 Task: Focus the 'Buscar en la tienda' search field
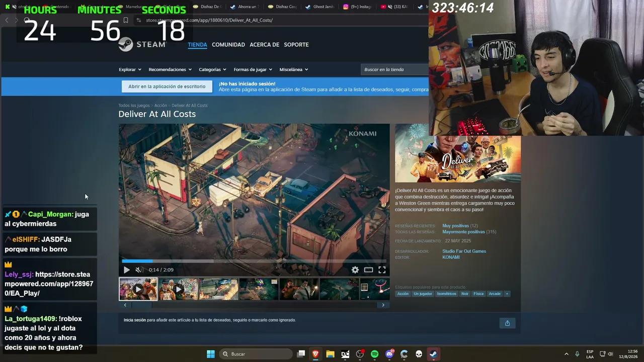point(394,69)
